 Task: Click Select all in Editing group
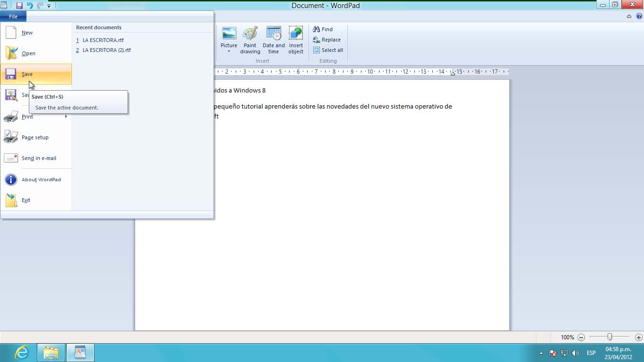point(332,50)
